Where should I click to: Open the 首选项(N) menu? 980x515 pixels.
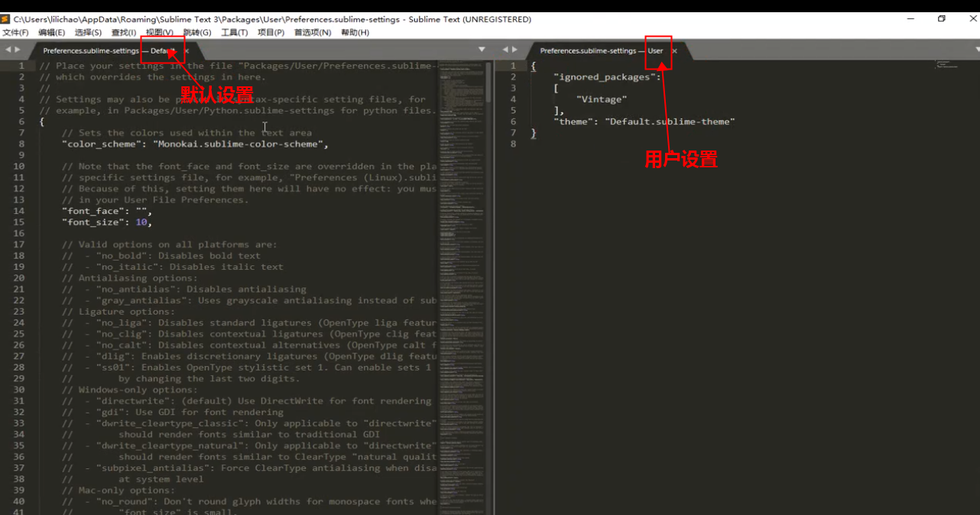(313, 33)
